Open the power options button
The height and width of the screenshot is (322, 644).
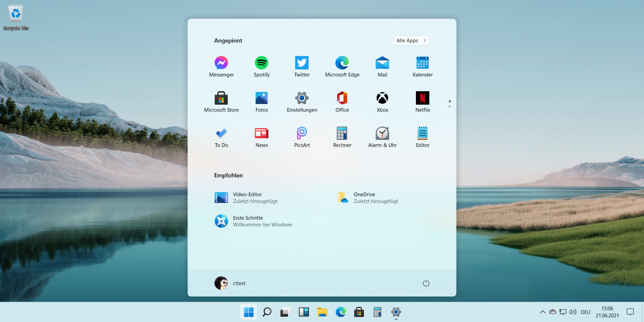point(426,283)
